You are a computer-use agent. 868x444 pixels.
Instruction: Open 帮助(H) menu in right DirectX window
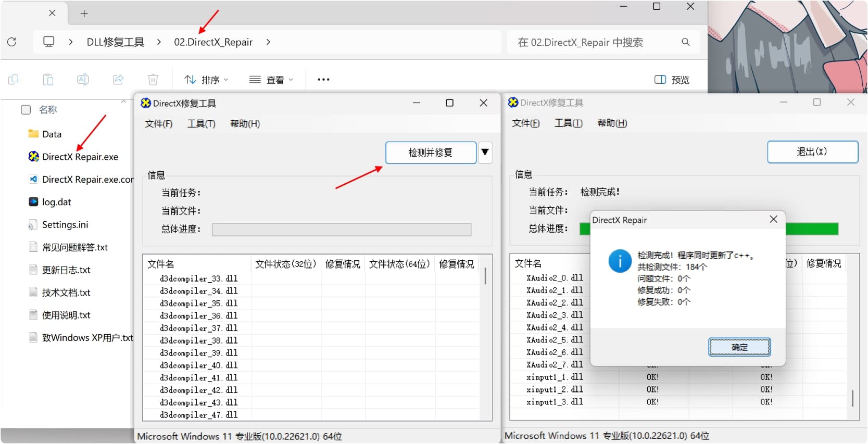click(x=612, y=123)
